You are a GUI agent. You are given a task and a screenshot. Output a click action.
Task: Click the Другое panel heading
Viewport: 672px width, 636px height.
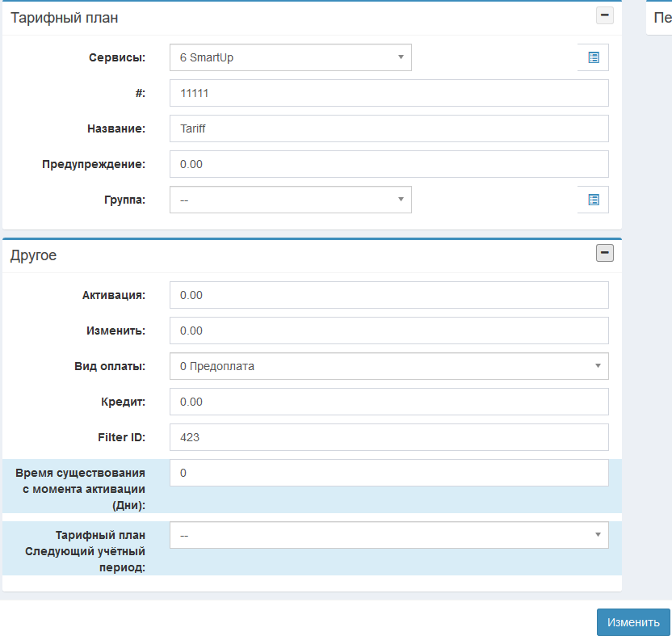tap(33, 255)
